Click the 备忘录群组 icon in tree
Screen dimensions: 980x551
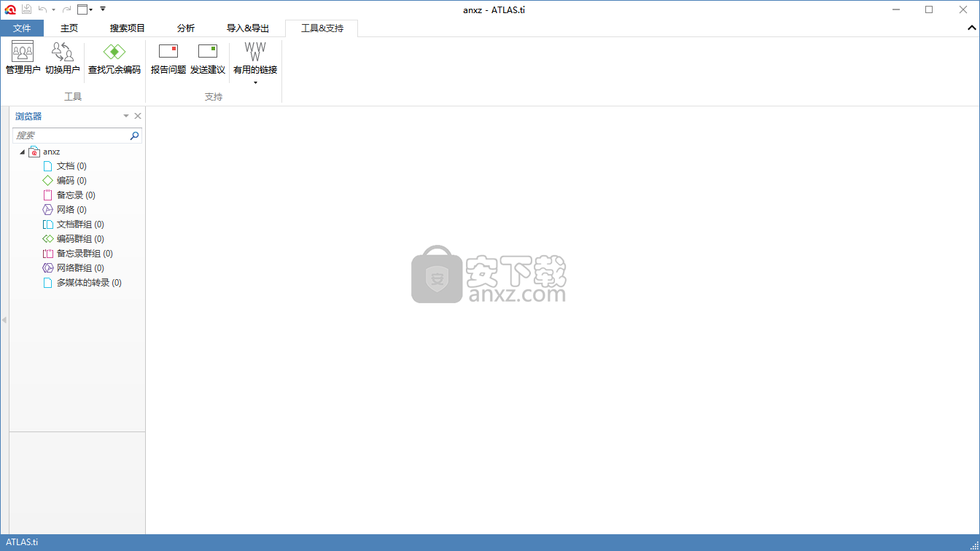pyautogui.click(x=48, y=254)
